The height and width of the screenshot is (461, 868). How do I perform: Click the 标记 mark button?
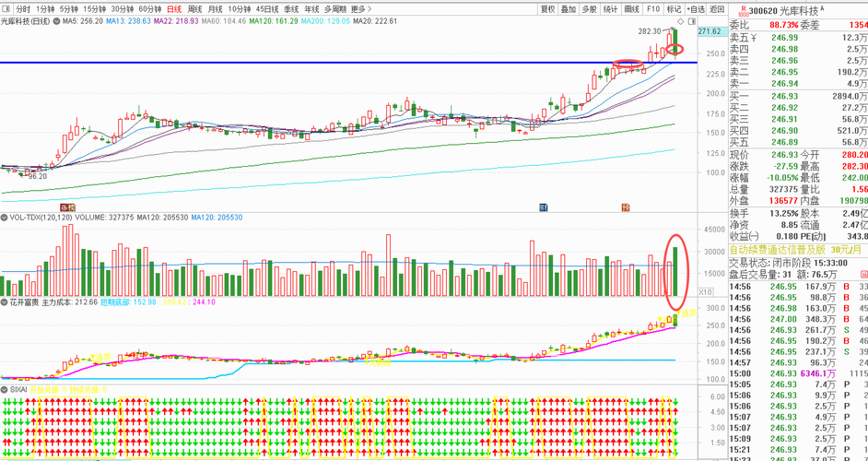point(674,9)
